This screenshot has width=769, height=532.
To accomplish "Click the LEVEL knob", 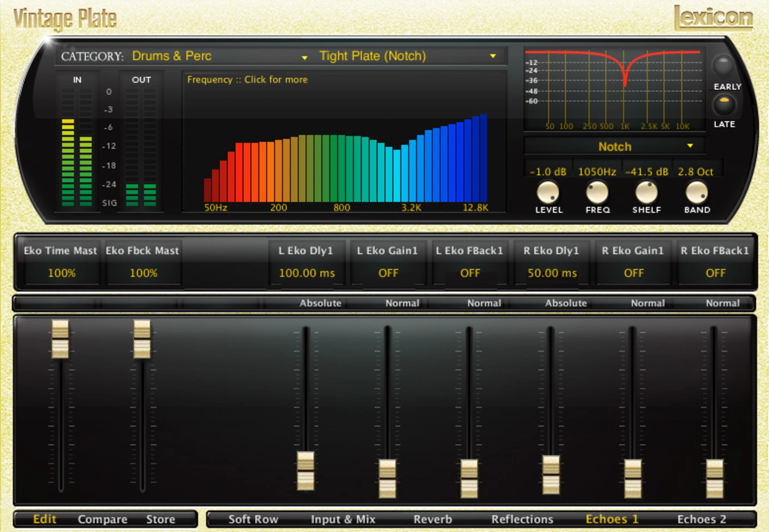I will (x=548, y=192).
